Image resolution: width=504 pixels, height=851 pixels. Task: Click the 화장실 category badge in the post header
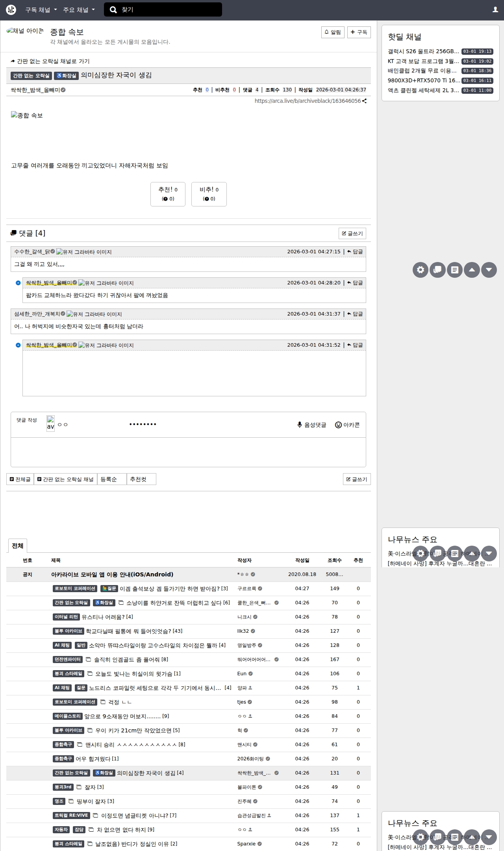tap(67, 76)
